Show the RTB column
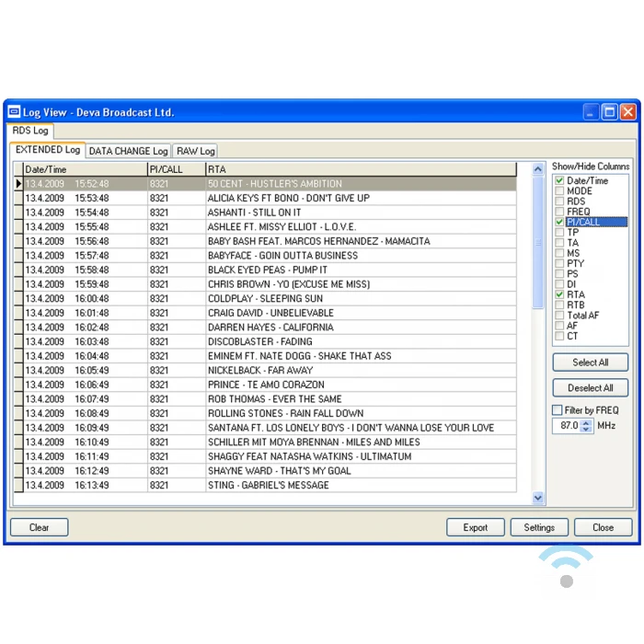 point(559,305)
